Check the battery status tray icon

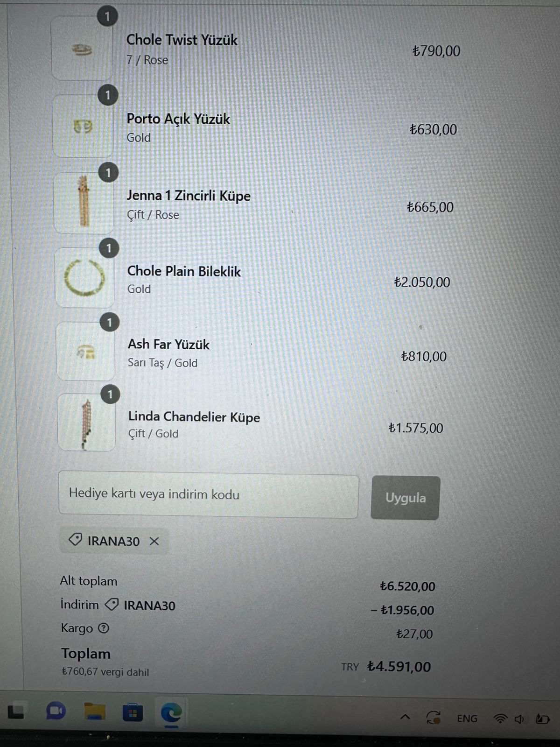(542, 719)
